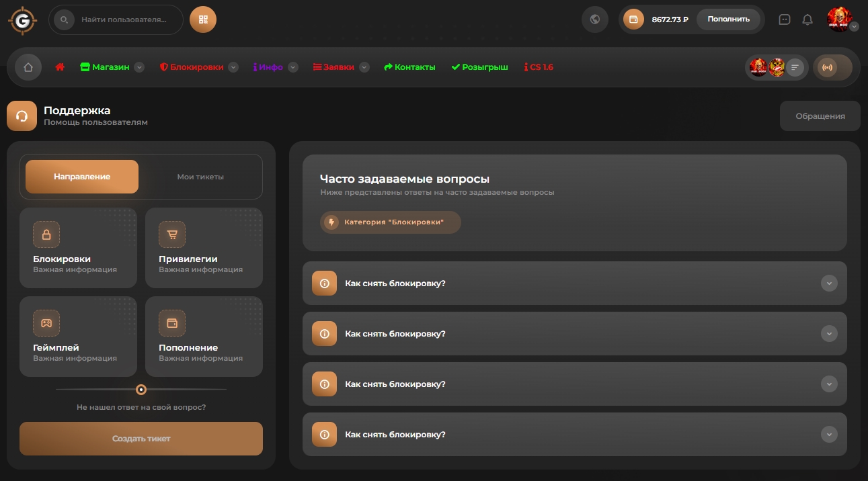Click the Создать тикет button
This screenshot has width=868, height=481.
click(141, 438)
